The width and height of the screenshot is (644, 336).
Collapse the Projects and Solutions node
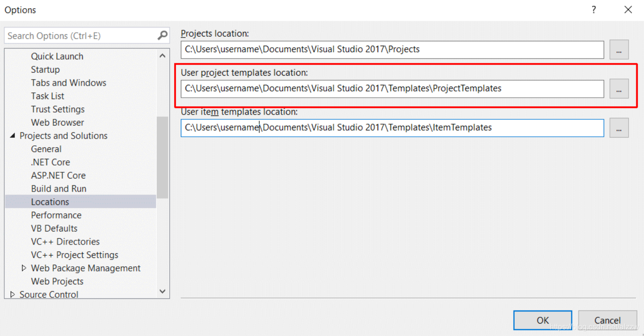click(x=13, y=136)
